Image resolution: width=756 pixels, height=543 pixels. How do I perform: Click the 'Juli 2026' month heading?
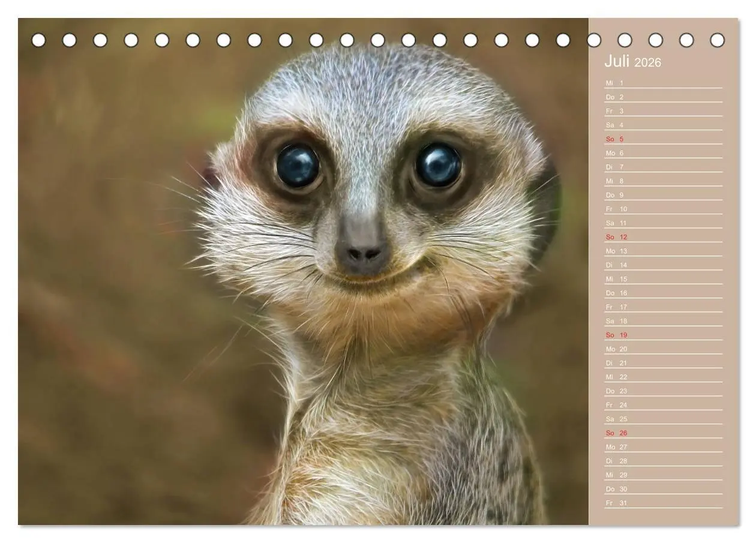pyautogui.click(x=632, y=62)
